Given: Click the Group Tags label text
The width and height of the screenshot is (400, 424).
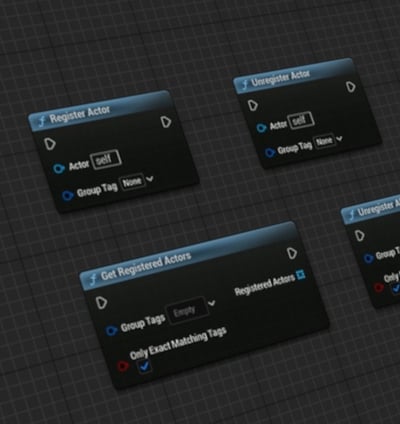Looking at the screenshot, I should [x=143, y=323].
